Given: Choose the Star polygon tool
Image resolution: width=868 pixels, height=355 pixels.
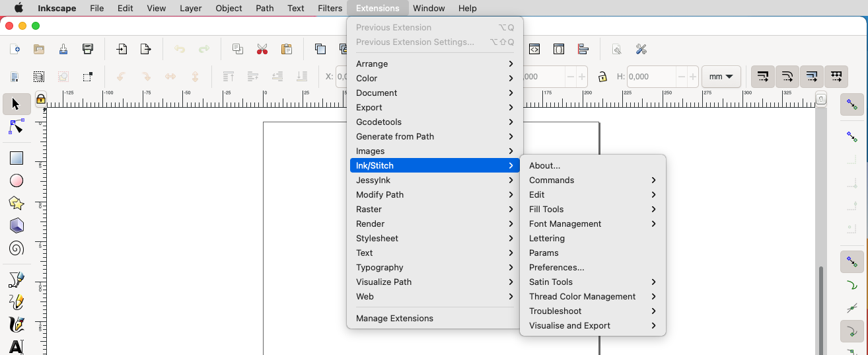Looking at the screenshot, I should [17, 203].
